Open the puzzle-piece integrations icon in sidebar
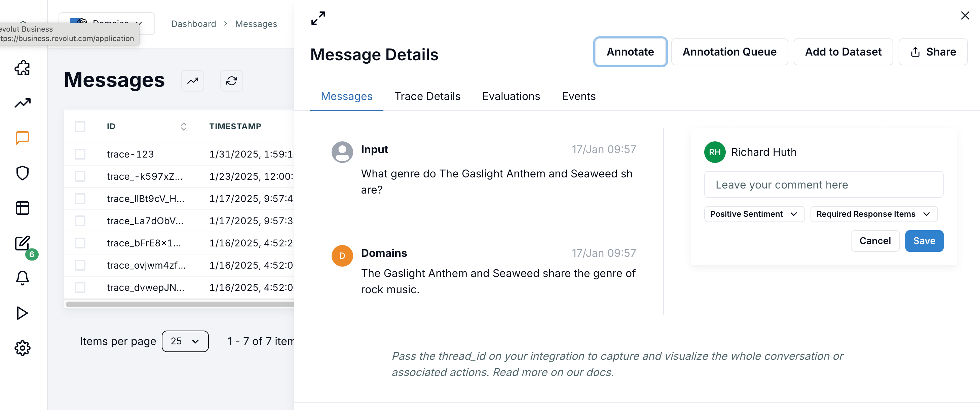 (x=23, y=68)
